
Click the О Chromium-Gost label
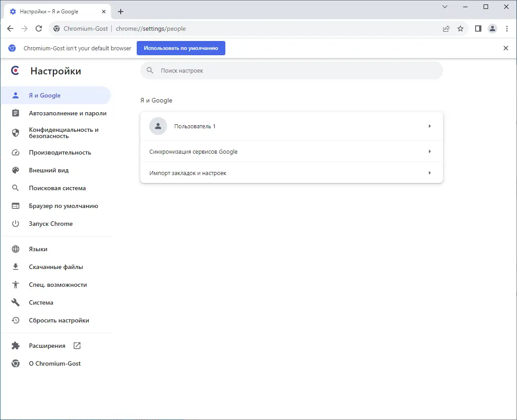pos(55,363)
